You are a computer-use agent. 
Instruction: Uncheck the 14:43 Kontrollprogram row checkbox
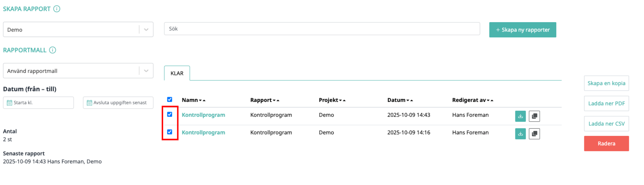tap(170, 114)
